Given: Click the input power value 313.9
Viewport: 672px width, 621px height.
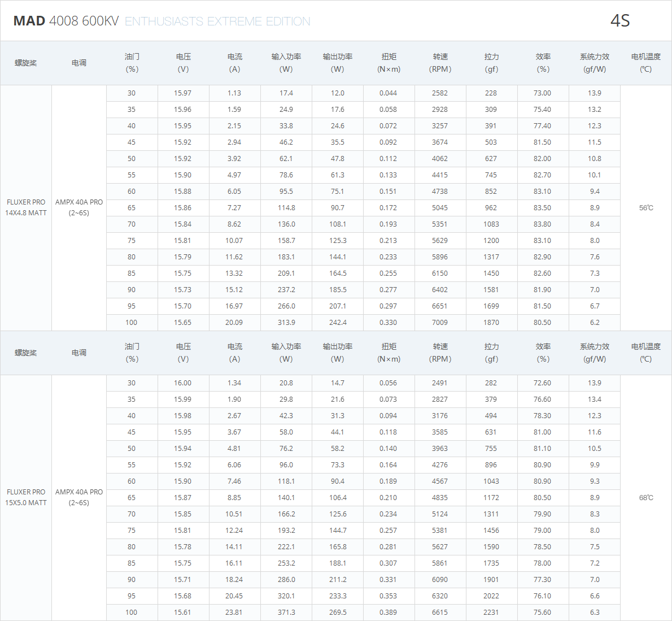Looking at the screenshot, I should pos(286,323).
